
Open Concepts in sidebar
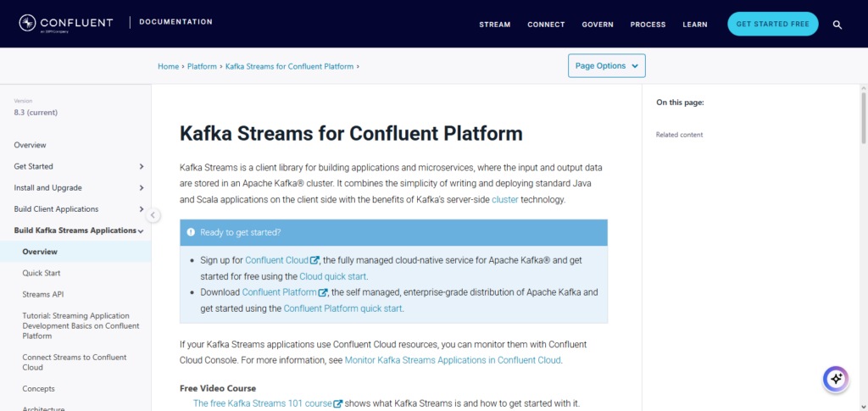[38, 389]
